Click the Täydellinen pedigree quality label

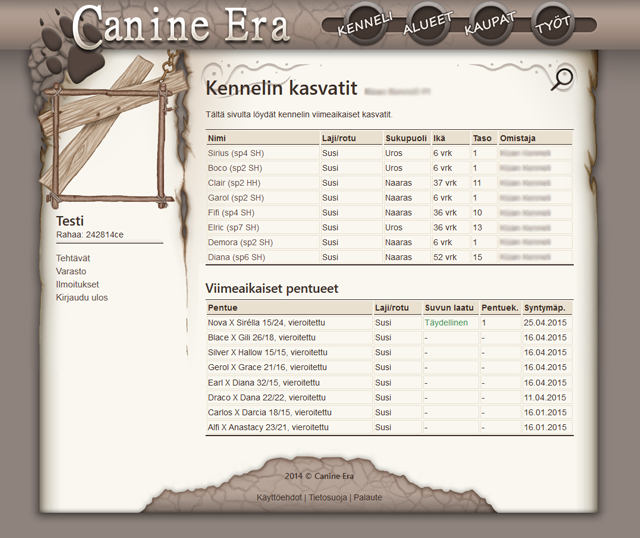(x=446, y=323)
